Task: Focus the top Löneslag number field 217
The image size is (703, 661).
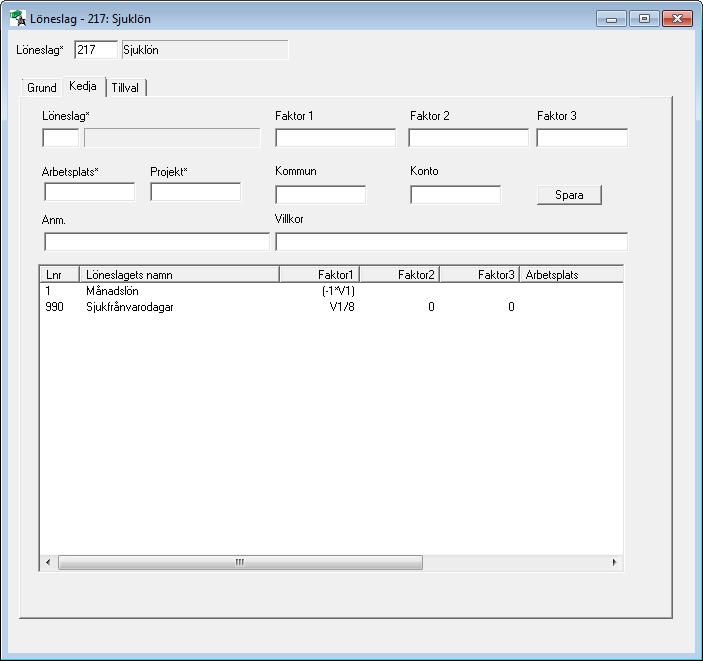Action: 95,49
